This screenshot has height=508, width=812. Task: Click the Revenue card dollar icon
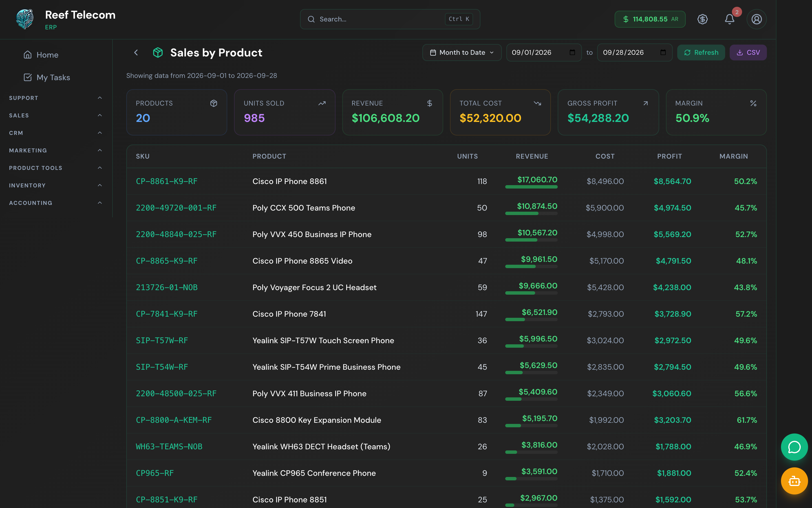pos(429,103)
